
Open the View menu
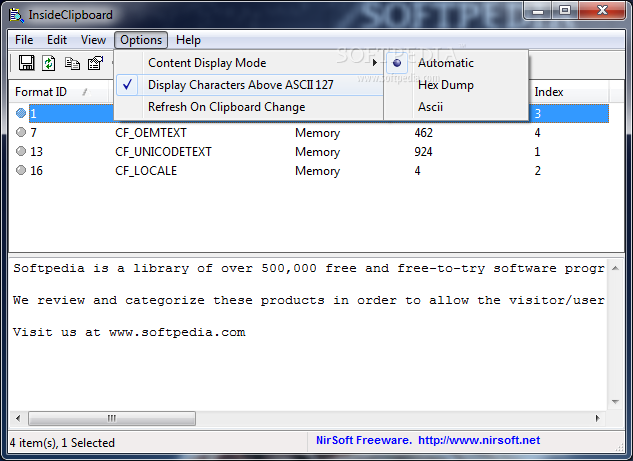pos(93,40)
